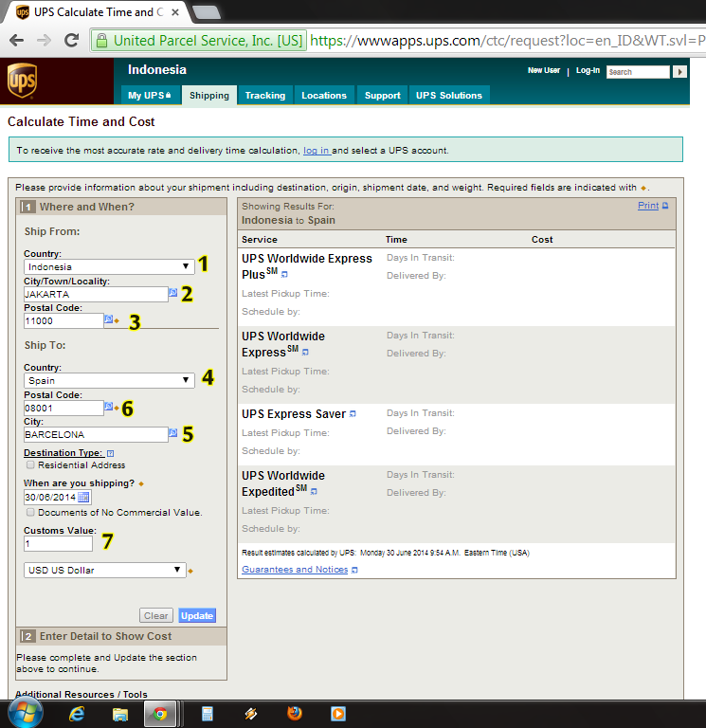The width and height of the screenshot is (706, 728).
Task: Open info icon for Worldwide Express Plus
Action: coord(284,274)
